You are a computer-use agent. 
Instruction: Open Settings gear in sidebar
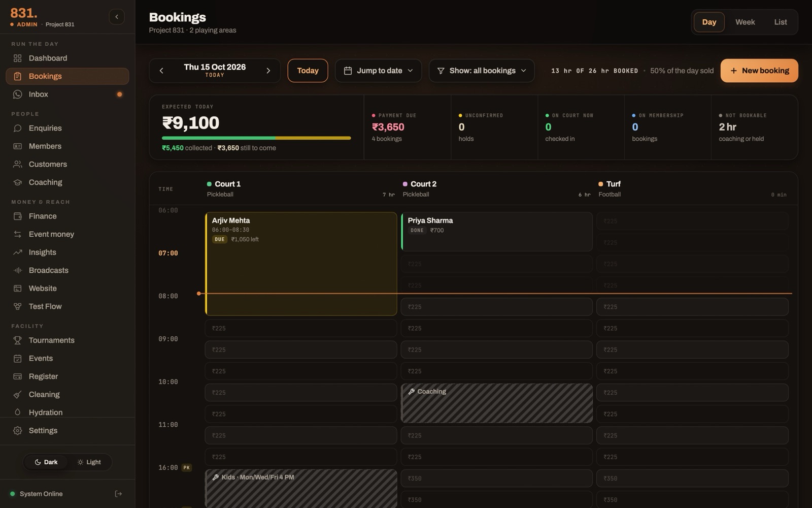[x=18, y=431]
